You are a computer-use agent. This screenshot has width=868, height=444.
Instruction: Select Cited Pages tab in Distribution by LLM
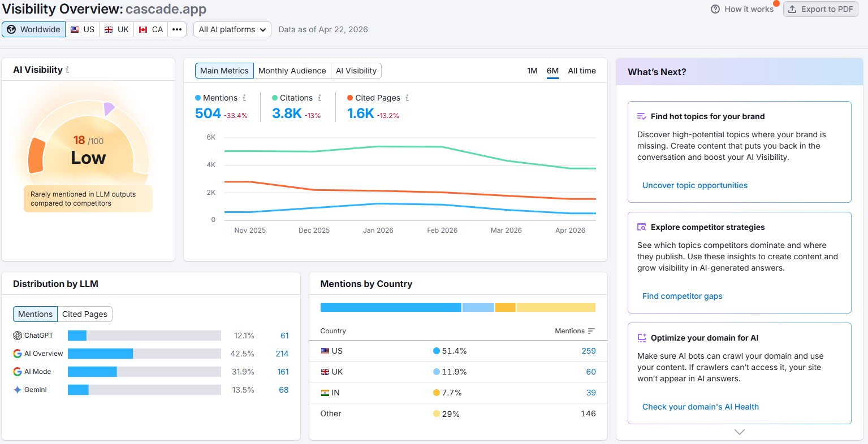(85, 314)
